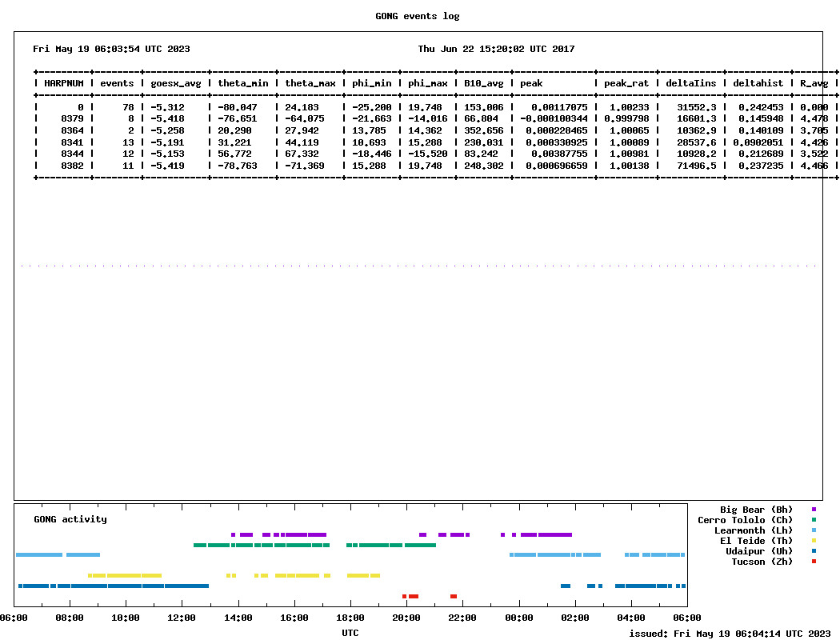Click the peak_rat column header
The height and width of the screenshot is (640, 840).
click(x=626, y=83)
